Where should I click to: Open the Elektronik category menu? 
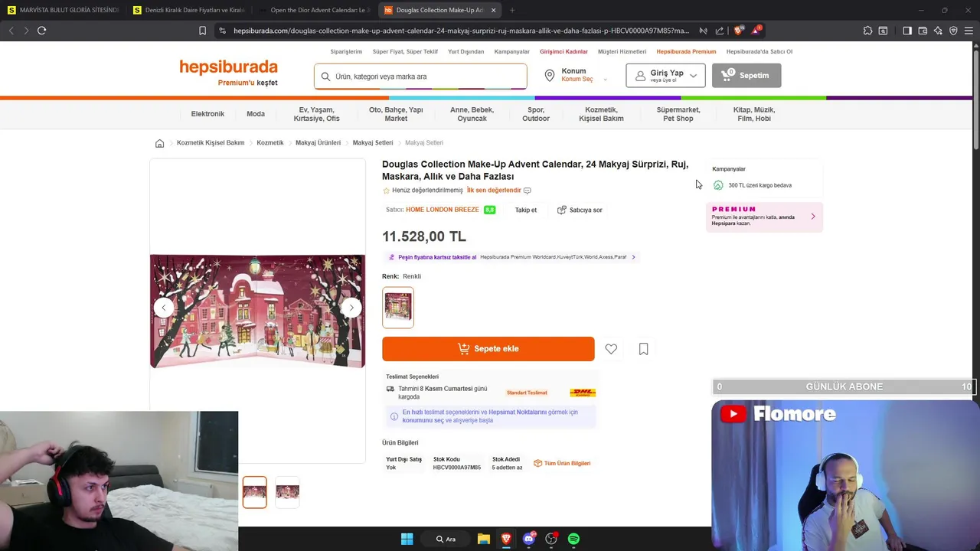click(x=207, y=114)
